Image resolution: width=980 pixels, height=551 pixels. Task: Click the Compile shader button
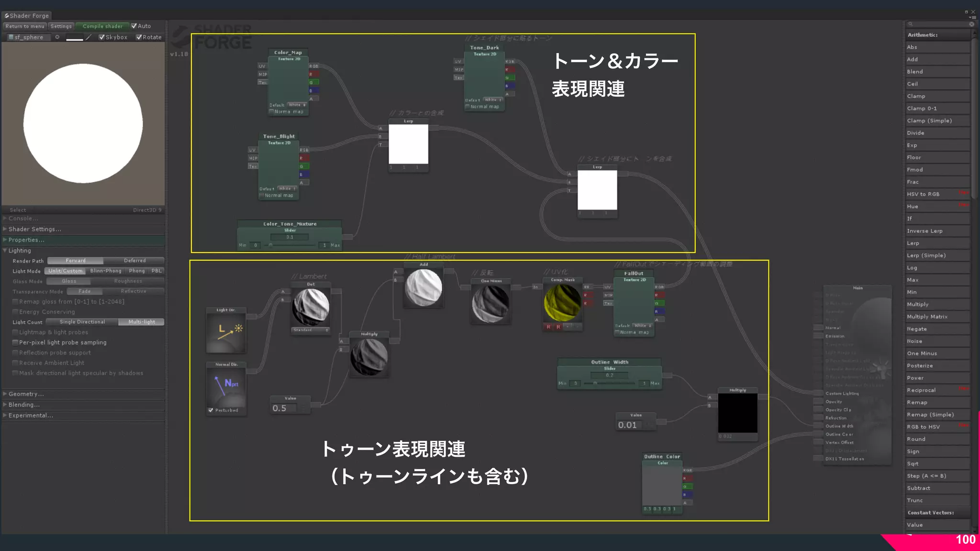coord(102,26)
